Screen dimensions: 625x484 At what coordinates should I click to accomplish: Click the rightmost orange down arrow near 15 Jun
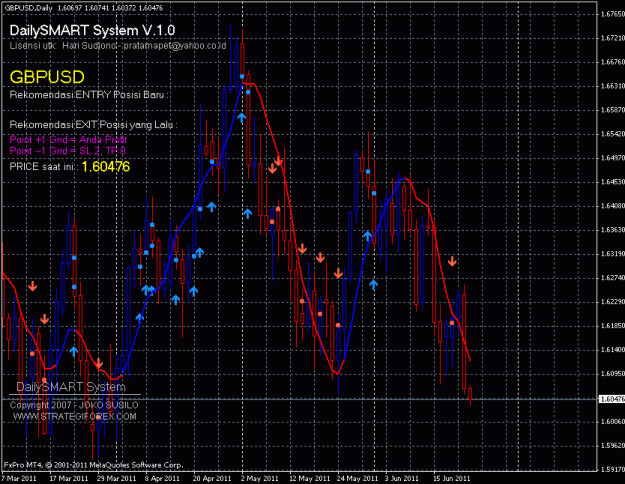pos(452,262)
